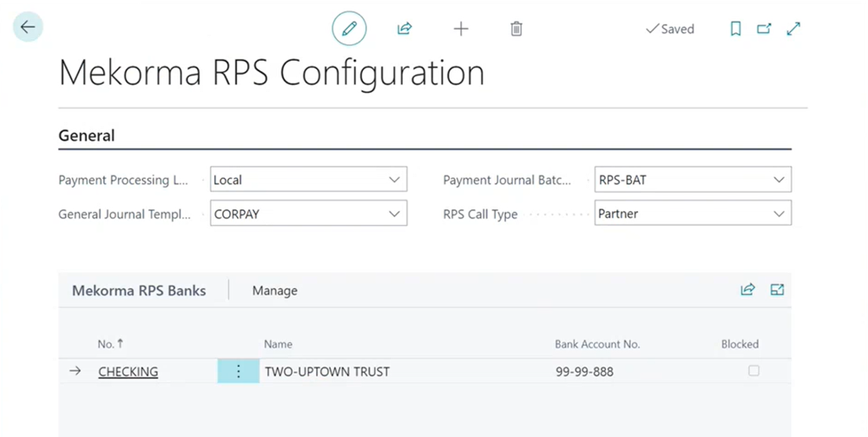Open the CHECKING bank link
The image size is (868, 437).
pos(128,372)
